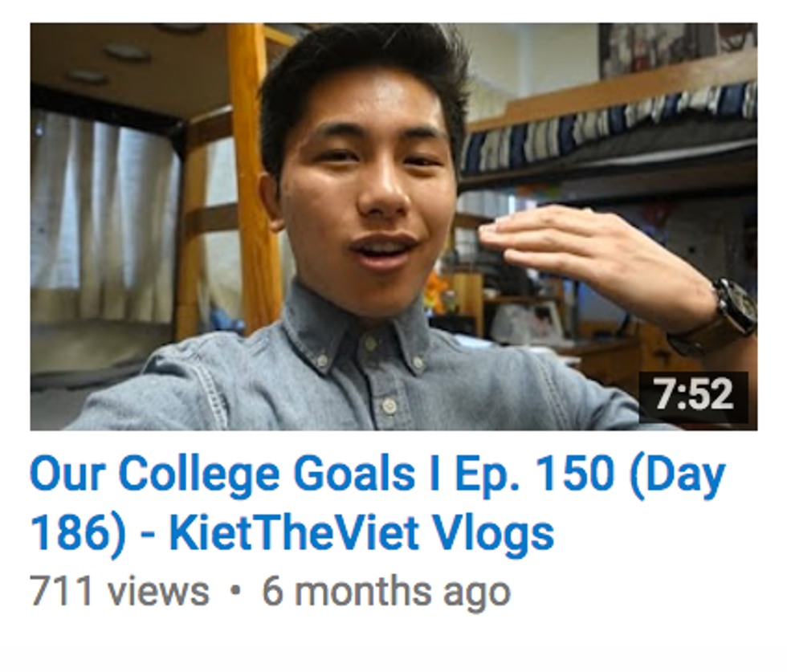
Task: Click the word 'Goals' in the title
Action: click(x=354, y=474)
